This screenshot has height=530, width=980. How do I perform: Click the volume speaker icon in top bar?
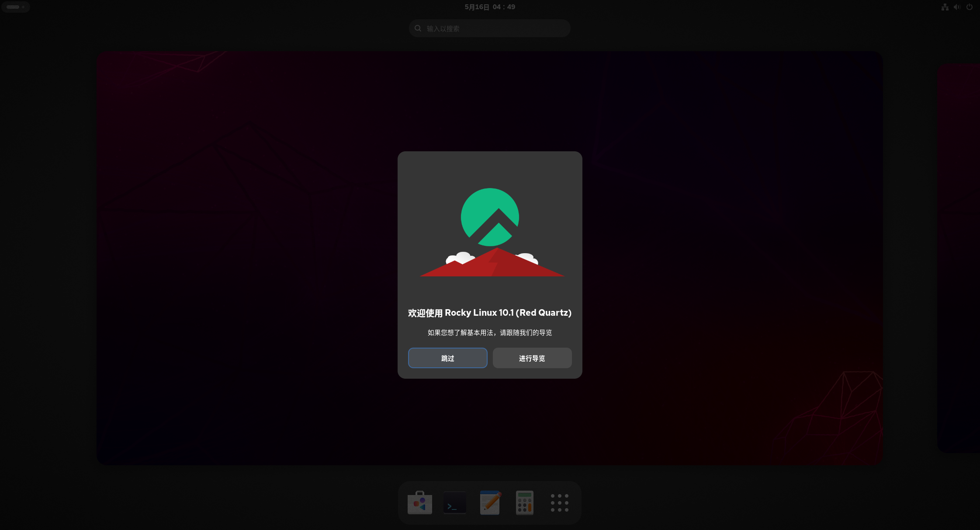957,7
